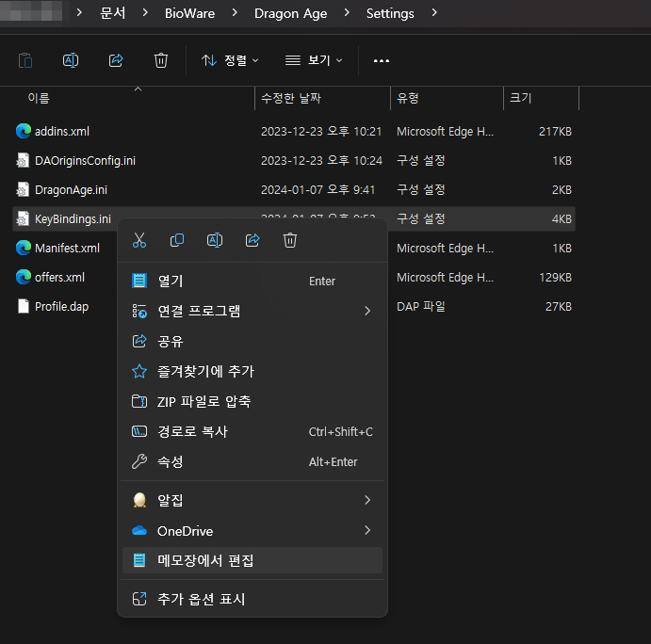Click the blank file icon beside Profile.dap
Viewport: 651px width, 644px height.
coord(24,306)
